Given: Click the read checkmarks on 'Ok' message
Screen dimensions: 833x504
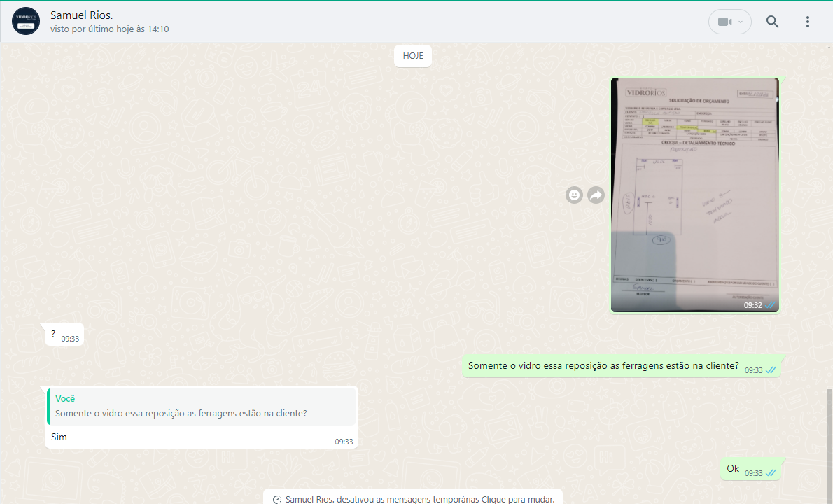Looking at the screenshot, I should pos(770,473).
